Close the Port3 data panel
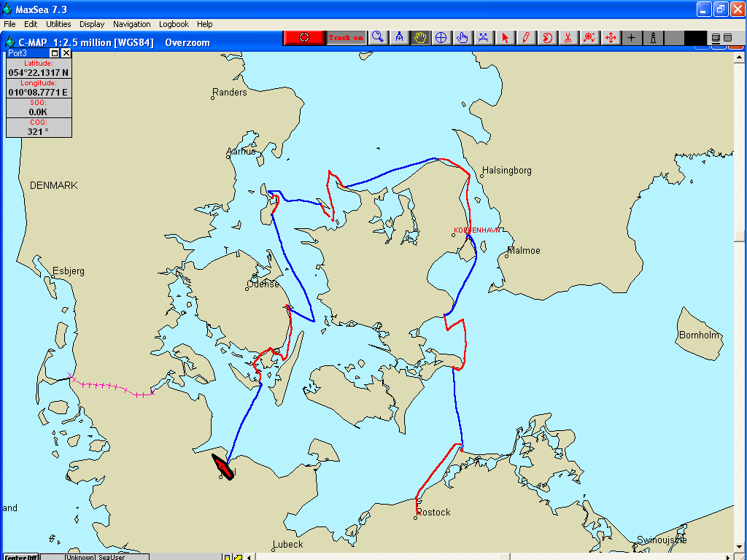 point(66,53)
